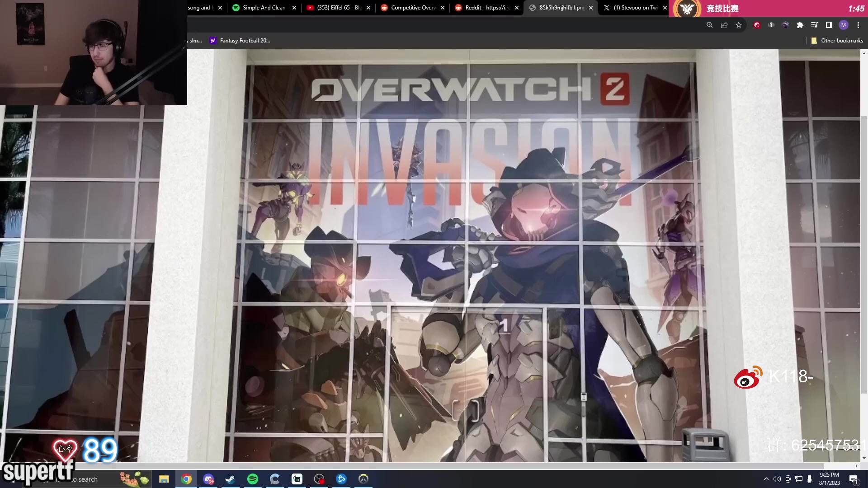Close the Eiffel 65 YouTube tab

click(368, 8)
